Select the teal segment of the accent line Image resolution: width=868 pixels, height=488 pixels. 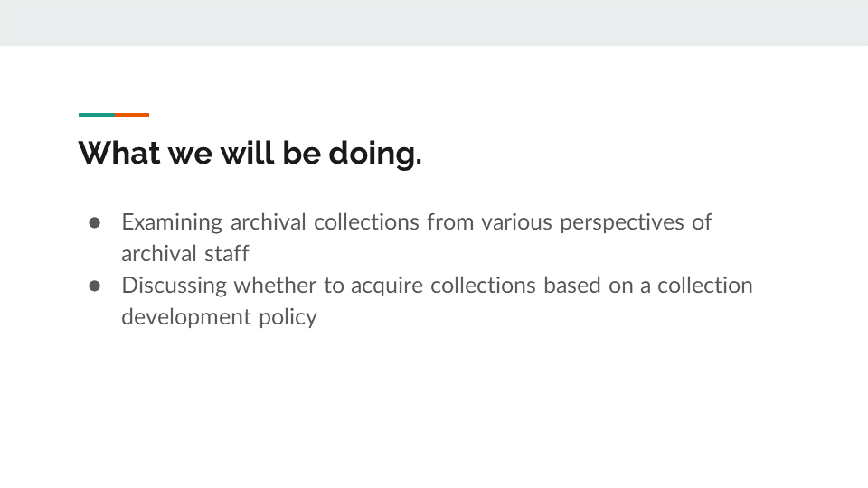(97, 115)
